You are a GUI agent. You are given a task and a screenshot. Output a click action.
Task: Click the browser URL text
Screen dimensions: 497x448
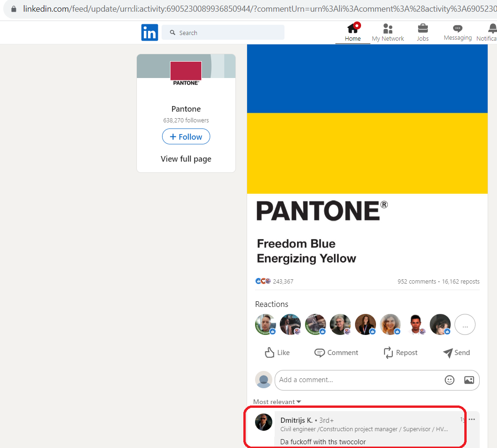(260, 9)
